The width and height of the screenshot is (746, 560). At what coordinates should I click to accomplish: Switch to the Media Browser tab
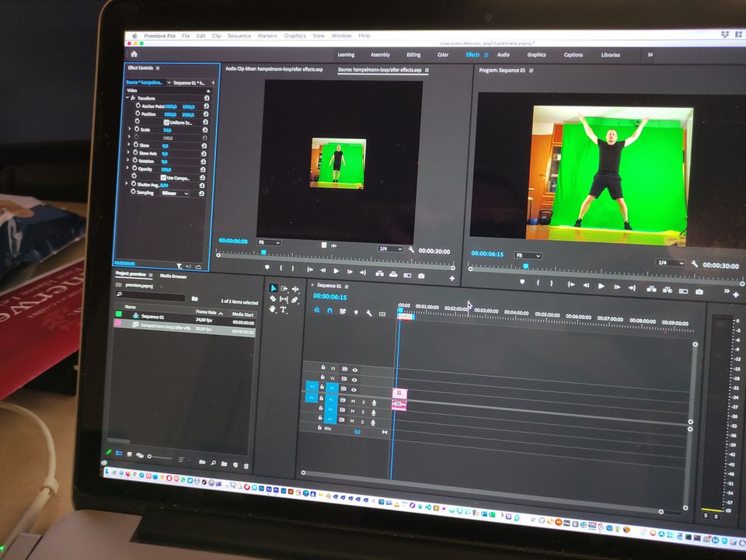pyautogui.click(x=173, y=276)
